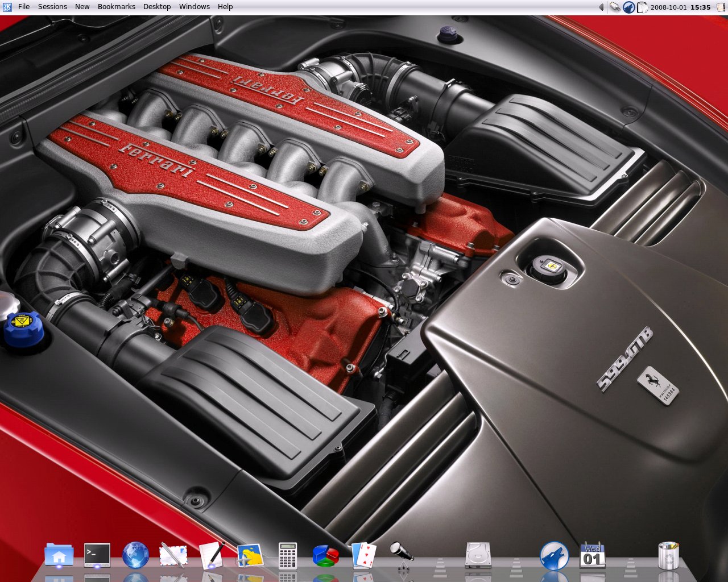Launch the web browser globe icon

135,555
